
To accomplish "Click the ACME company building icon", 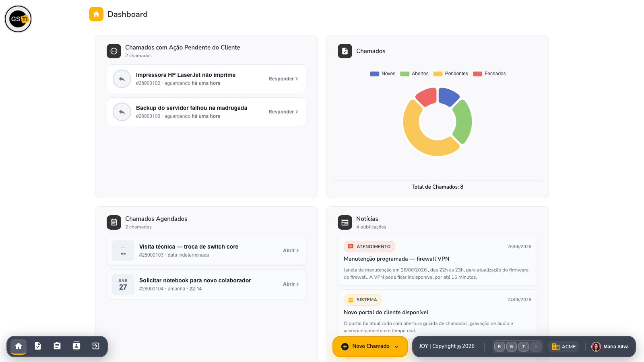I will [556, 347].
